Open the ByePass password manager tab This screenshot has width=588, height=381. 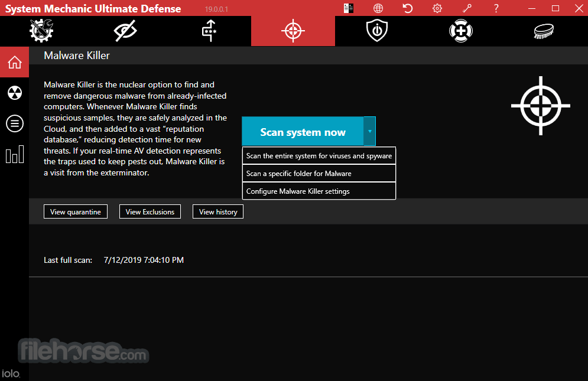coord(209,31)
